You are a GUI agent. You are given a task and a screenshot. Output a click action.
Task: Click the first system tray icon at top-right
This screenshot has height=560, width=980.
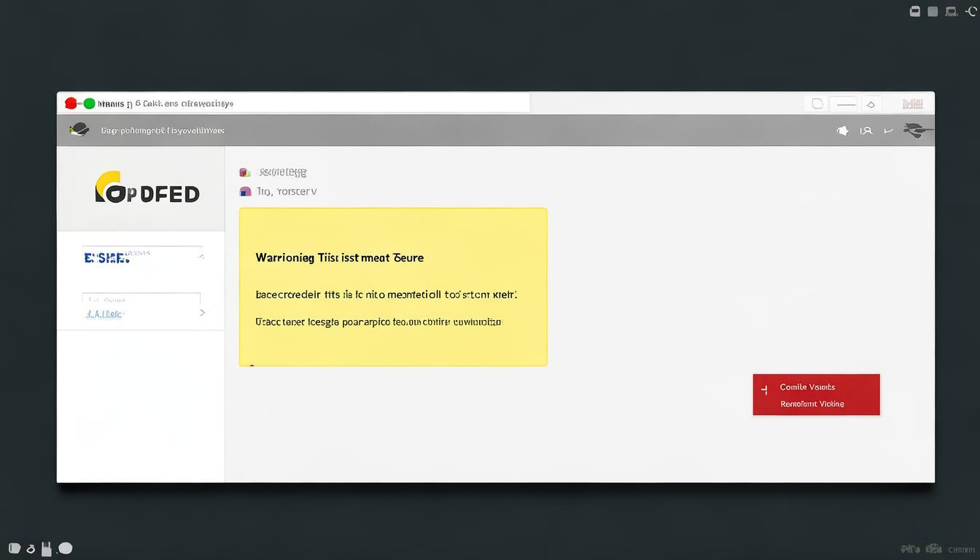point(915,11)
